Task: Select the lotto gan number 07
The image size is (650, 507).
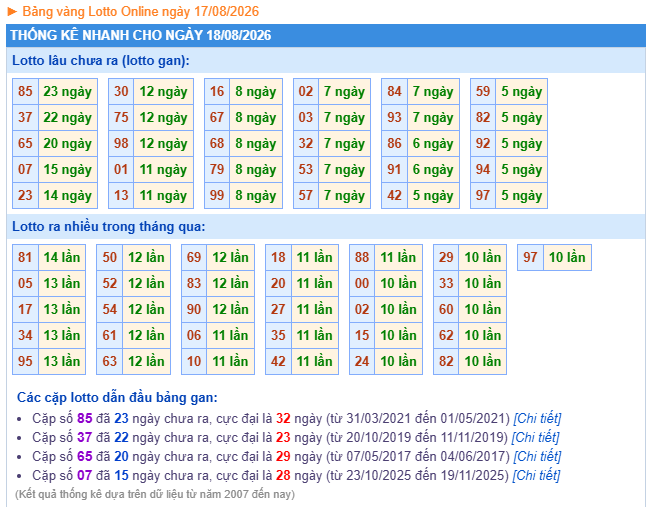Action: tap(25, 169)
